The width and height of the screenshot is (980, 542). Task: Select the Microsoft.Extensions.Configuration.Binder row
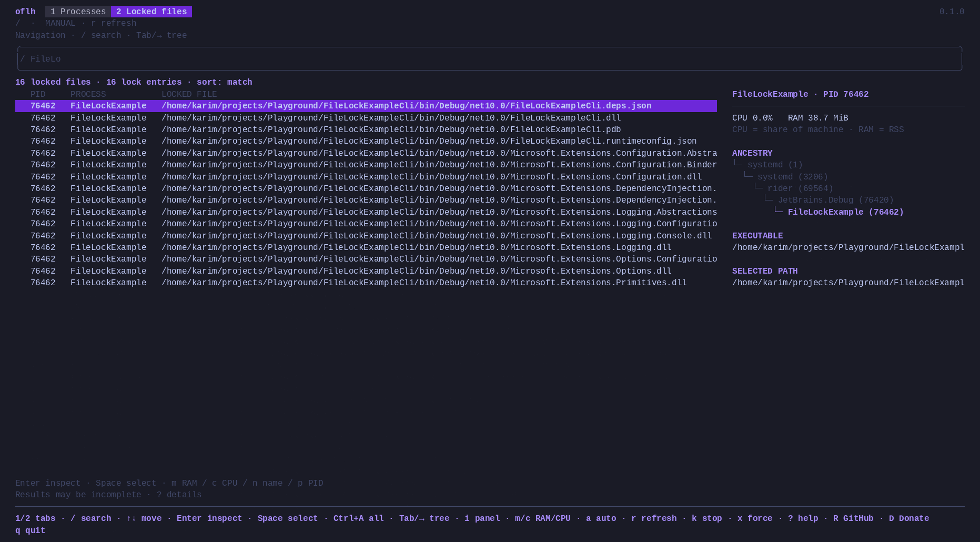pos(366,165)
